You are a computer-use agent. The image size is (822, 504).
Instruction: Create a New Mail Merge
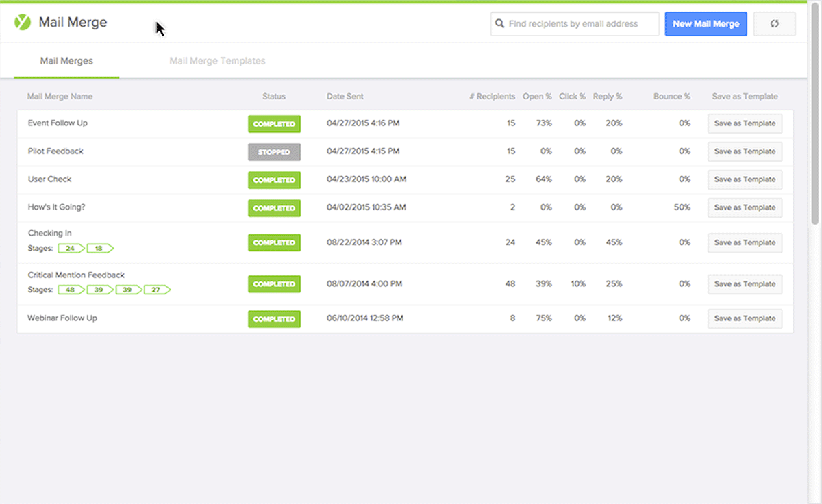(706, 23)
